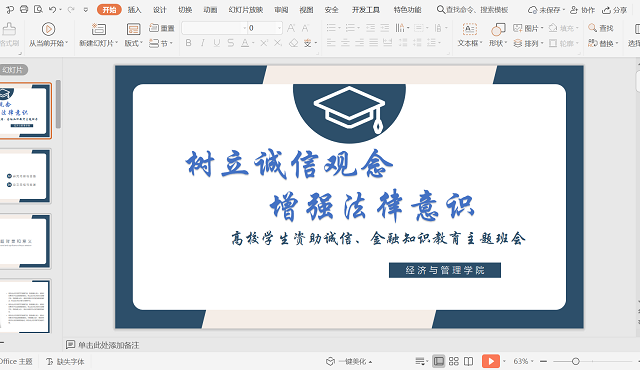Screen dimensions: 640x370
Task: Switch to slide sorter view icon
Action: pyautogui.click(x=453, y=361)
